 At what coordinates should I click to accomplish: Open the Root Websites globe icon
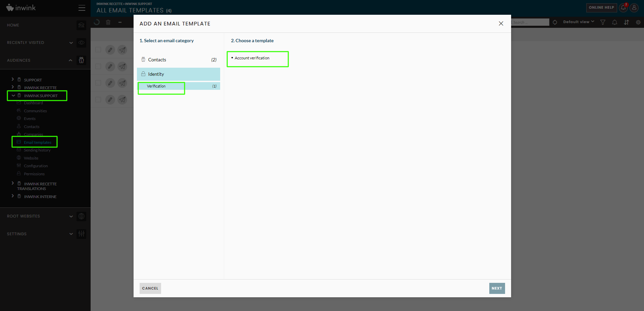tap(81, 216)
